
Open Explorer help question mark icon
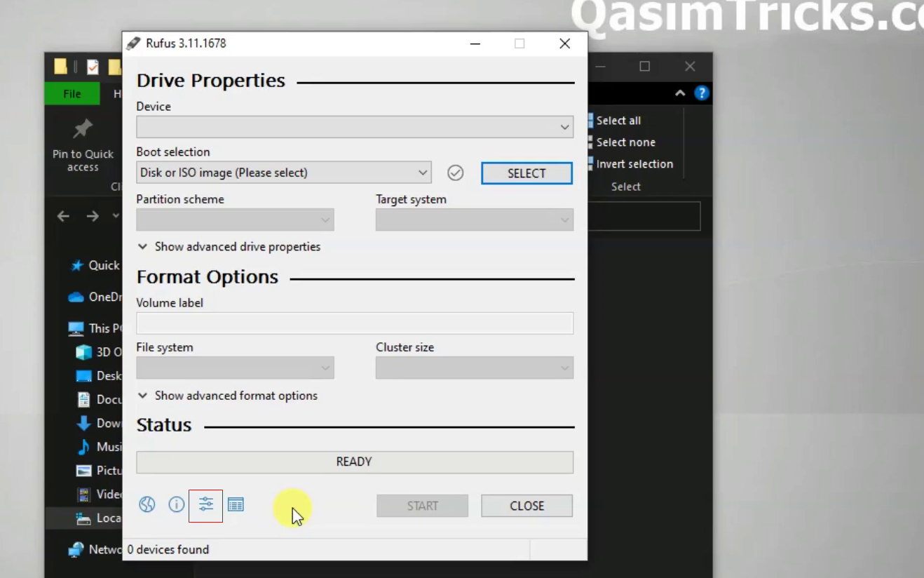pos(701,93)
